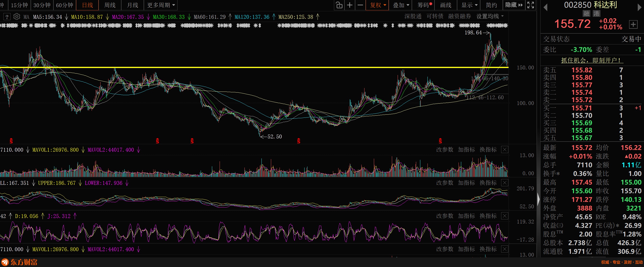The height and width of the screenshot is (267, 644).
Task: Open MA settings gear icon
Action: pos(17,17)
